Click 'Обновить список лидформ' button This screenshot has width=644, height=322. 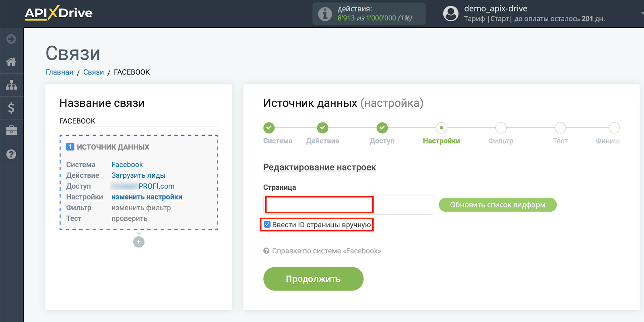click(x=497, y=205)
